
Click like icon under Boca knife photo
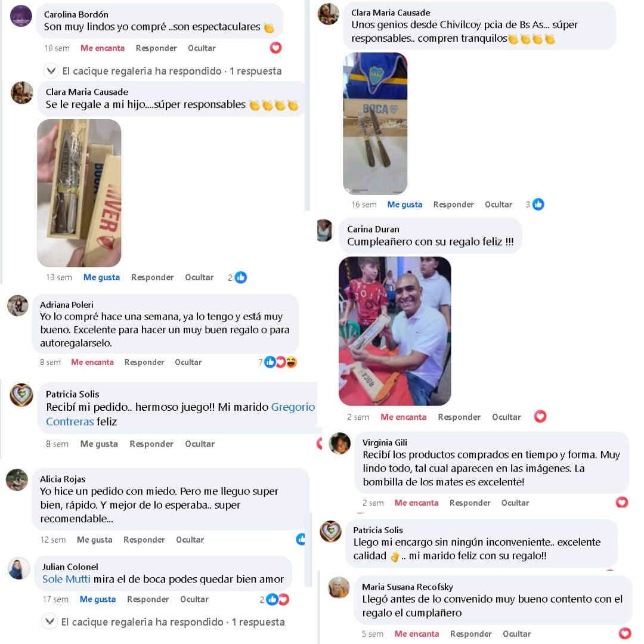(x=538, y=205)
